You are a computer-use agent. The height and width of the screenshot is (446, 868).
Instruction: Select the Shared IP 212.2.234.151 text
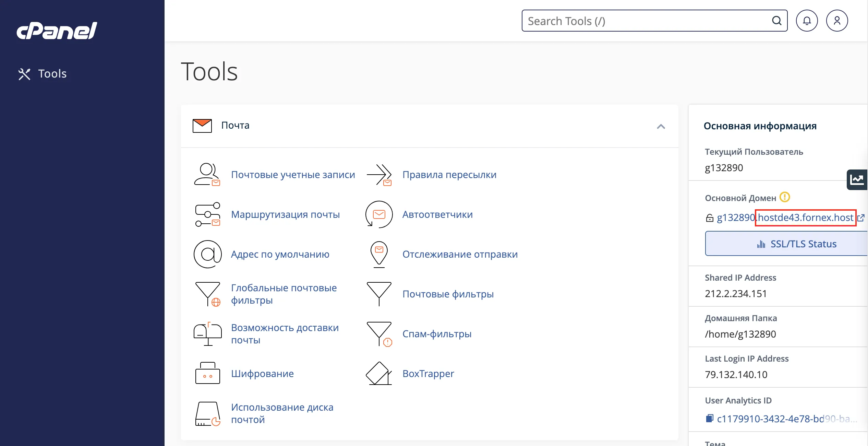[736, 294]
